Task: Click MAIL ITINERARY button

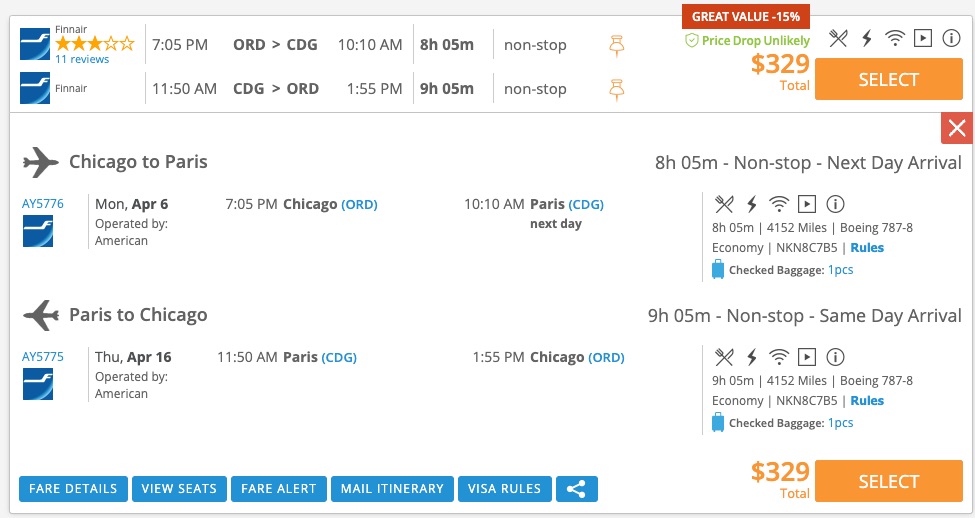Action: pyautogui.click(x=392, y=489)
